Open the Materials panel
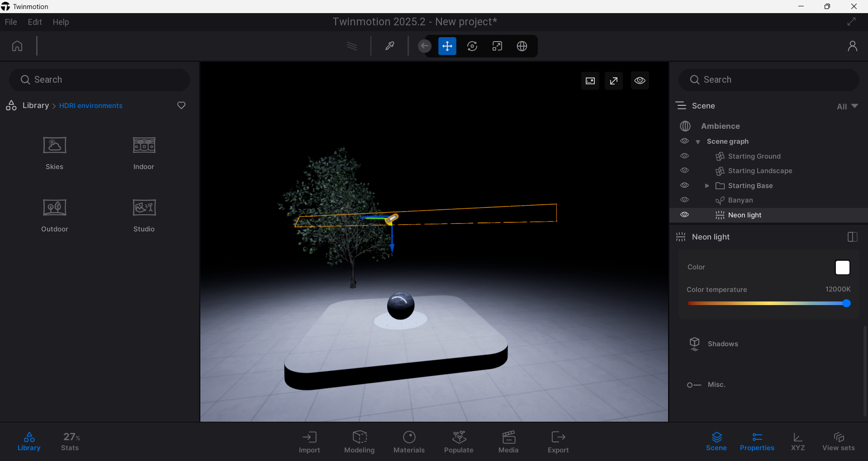Image resolution: width=868 pixels, height=461 pixels. click(x=409, y=442)
